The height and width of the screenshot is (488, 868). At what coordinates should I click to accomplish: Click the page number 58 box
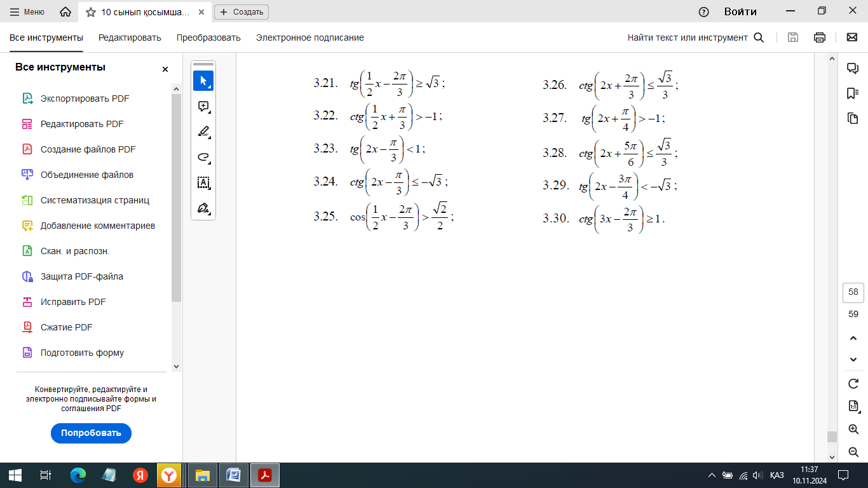click(853, 292)
